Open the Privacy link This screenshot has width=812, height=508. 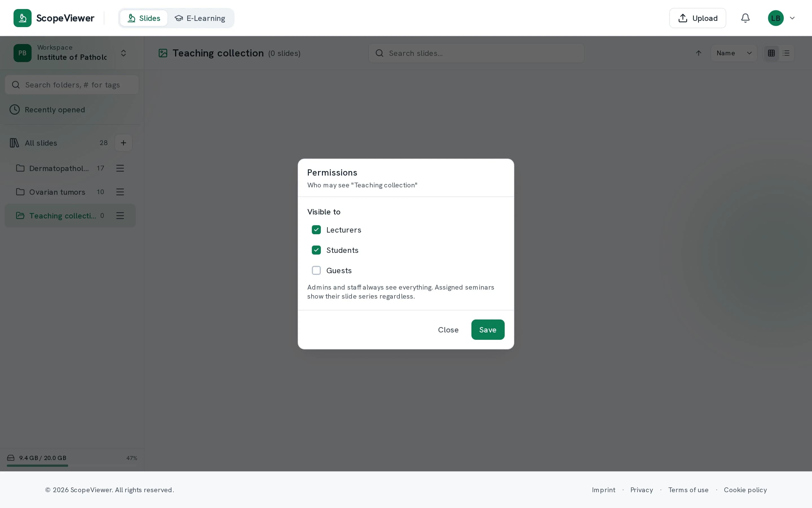point(641,490)
